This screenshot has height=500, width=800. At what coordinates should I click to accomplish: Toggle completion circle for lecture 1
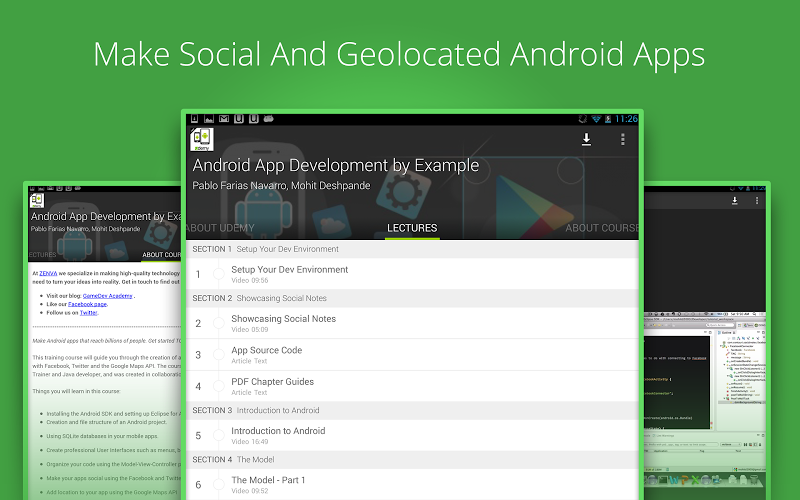click(218, 274)
